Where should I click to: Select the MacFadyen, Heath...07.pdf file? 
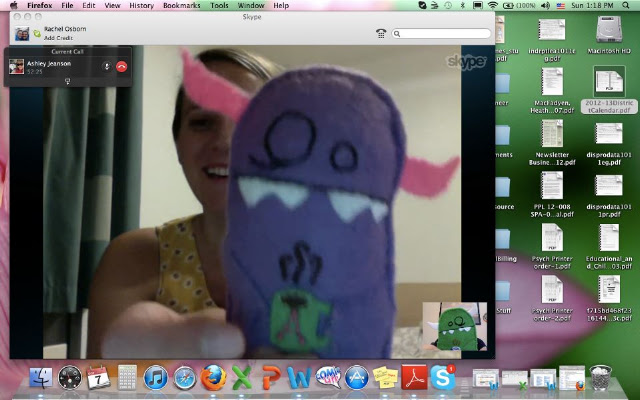pyautogui.click(x=552, y=91)
